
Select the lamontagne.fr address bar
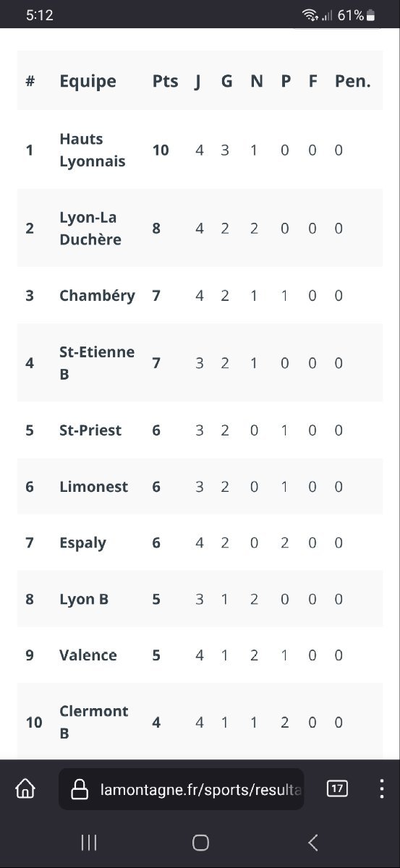pyautogui.click(x=181, y=789)
